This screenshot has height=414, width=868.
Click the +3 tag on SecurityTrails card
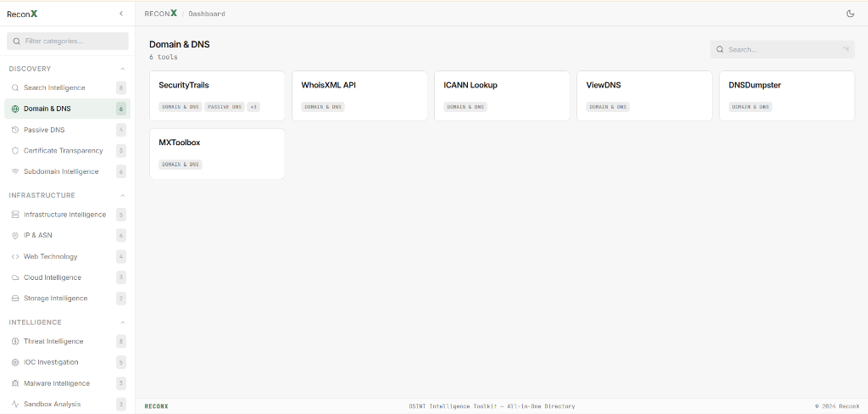point(253,107)
